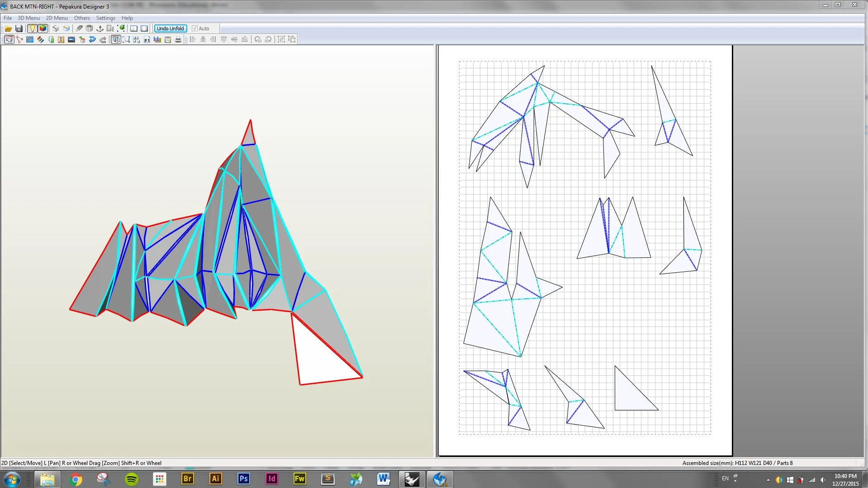
Task: Click the rotate 90 counterclockwise icon
Action: 258,39
